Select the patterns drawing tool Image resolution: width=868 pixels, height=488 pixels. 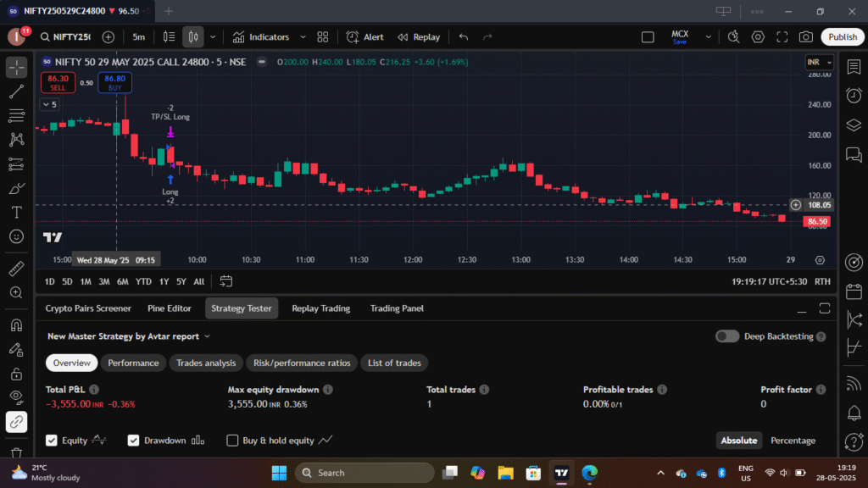tap(17, 140)
